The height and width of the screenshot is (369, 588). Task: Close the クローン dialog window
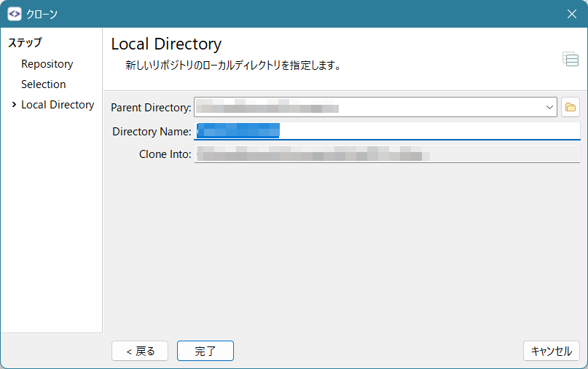571,14
